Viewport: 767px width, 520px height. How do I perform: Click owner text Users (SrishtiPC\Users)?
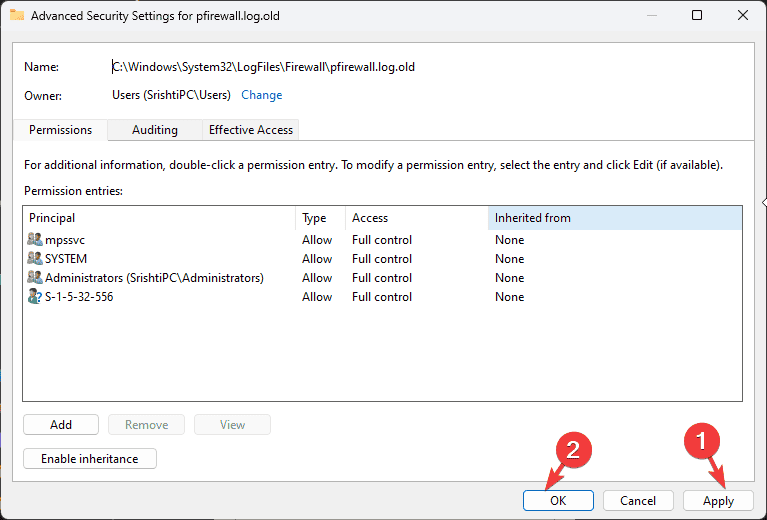click(171, 95)
